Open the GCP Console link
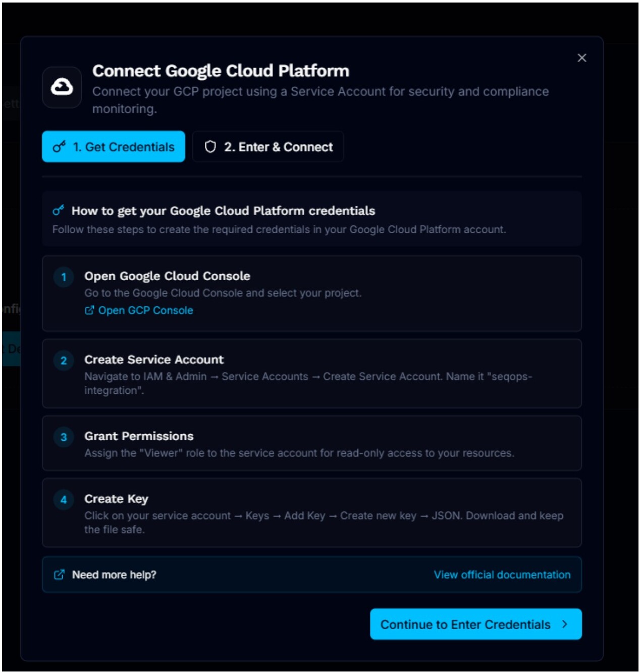 coord(139,311)
